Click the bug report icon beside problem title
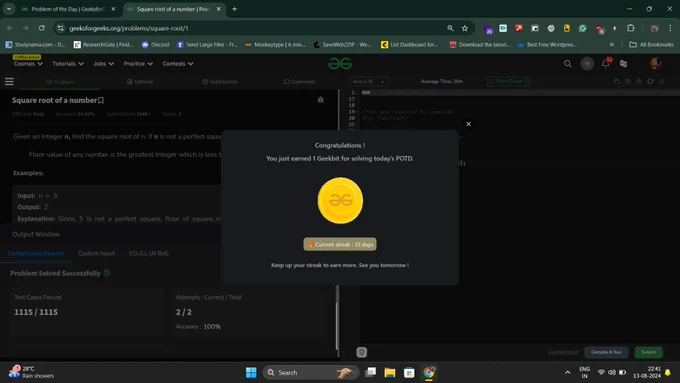The image size is (680, 383). click(320, 100)
